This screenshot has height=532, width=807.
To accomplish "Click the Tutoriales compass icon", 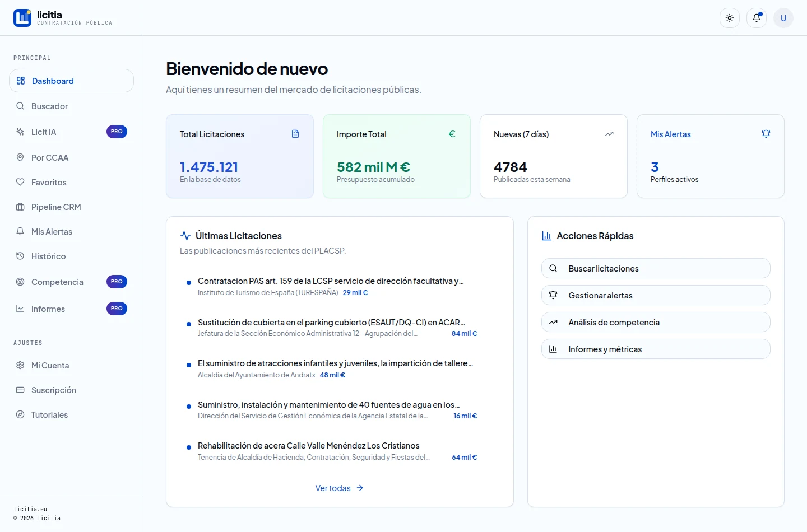I will point(20,414).
